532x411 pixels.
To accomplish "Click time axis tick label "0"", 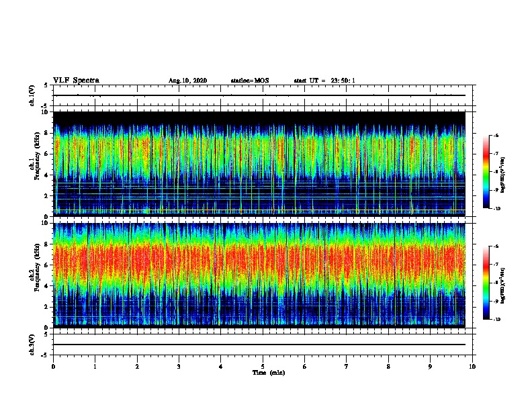I will coord(53,367).
